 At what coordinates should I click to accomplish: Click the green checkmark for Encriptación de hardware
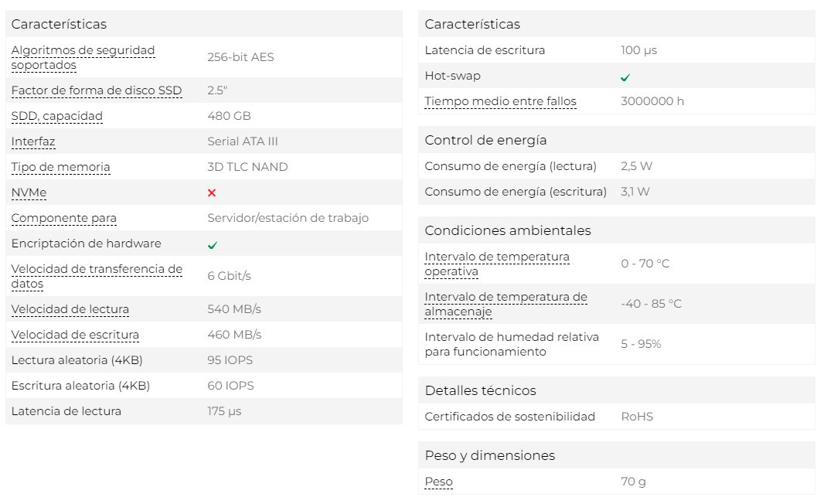tap(213, 244)
